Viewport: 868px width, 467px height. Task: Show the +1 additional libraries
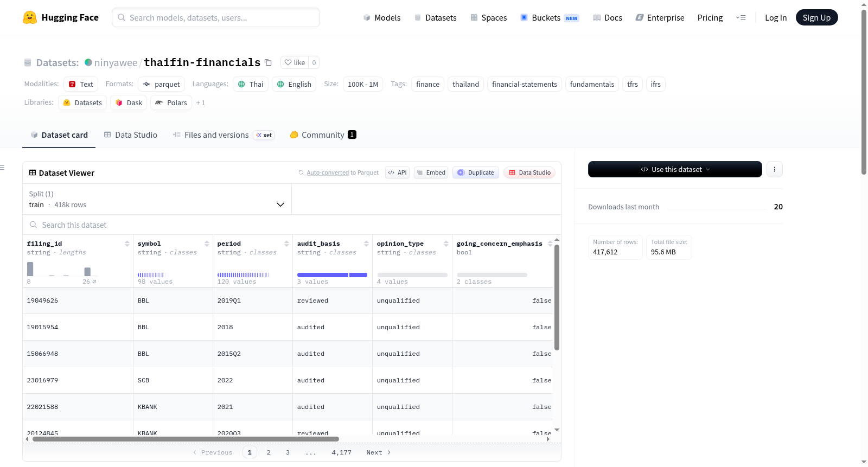click(x=201, y=103)
